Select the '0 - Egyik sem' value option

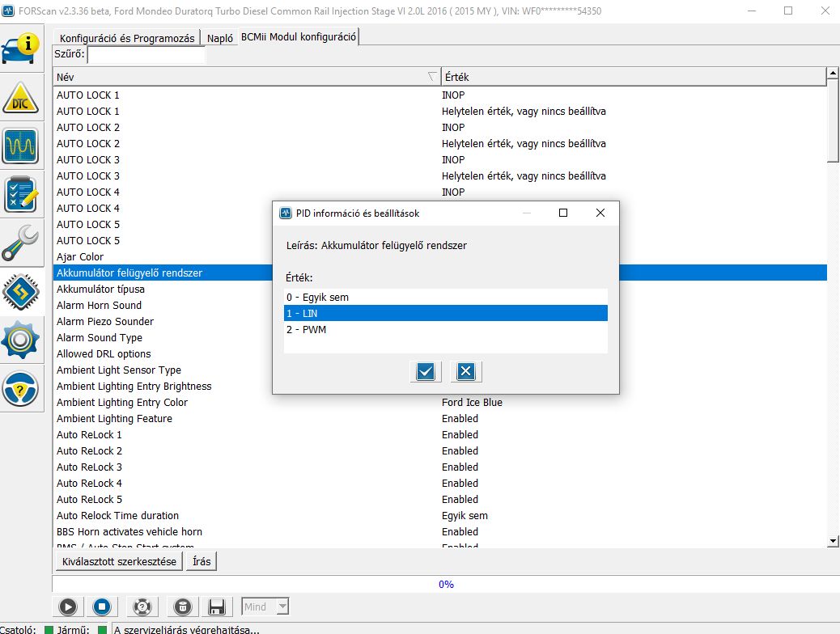click(446, 298)
